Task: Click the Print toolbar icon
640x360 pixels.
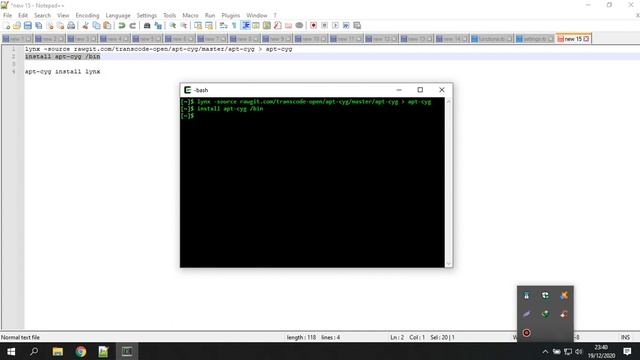Action: (71, 26)
